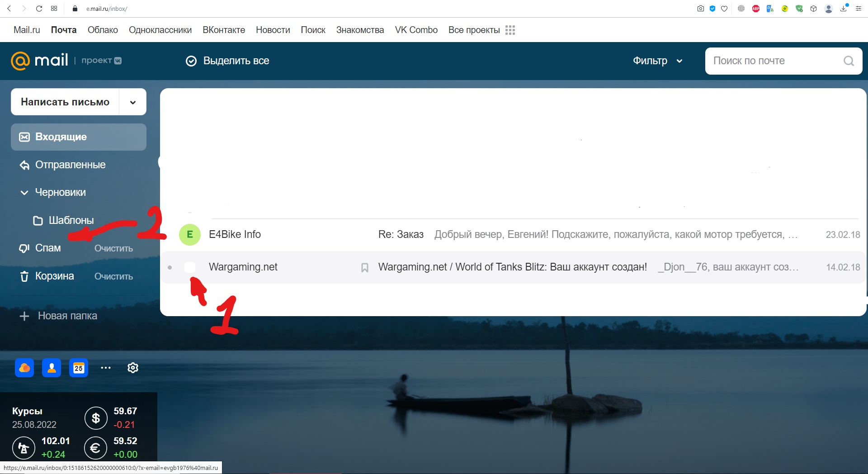Image resolution: width=868 pixels, height=474 pixels.
Task: Toggle unread dot on Wargaming.net email
Action: click(170, 267)
